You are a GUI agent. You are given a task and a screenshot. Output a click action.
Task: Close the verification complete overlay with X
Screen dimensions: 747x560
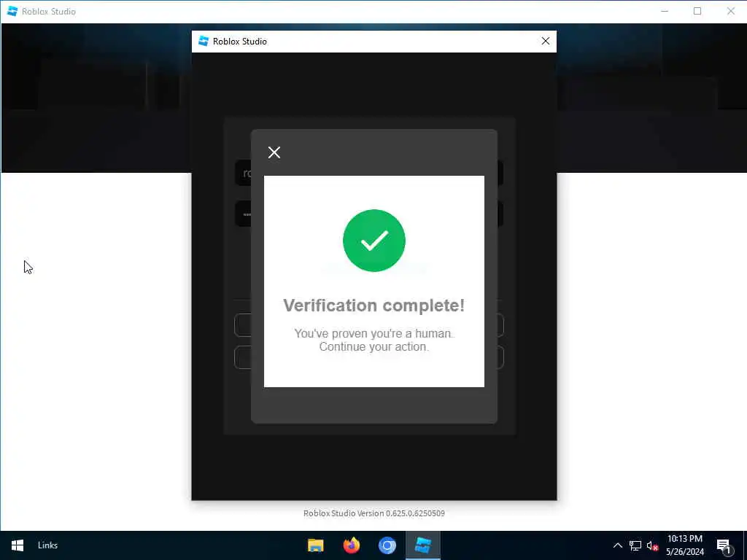click(x=274, y=152)
